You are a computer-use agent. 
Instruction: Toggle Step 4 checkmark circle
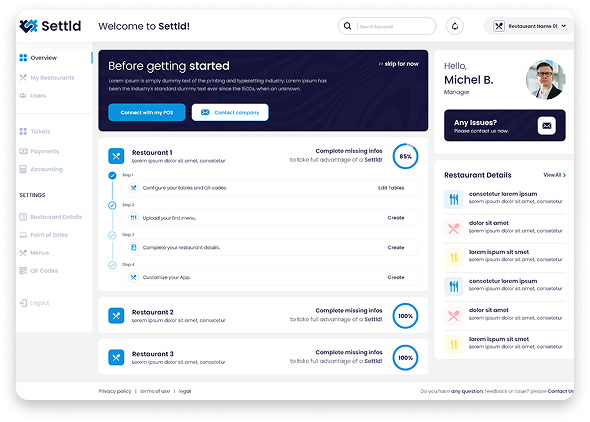(112, 265)
